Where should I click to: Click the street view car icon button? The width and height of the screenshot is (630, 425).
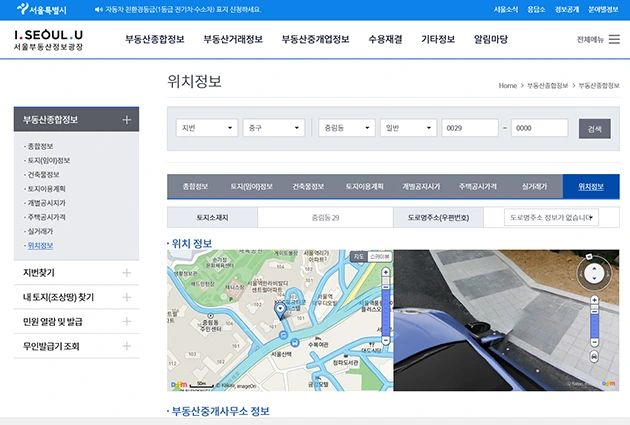(x=594, y=356)
